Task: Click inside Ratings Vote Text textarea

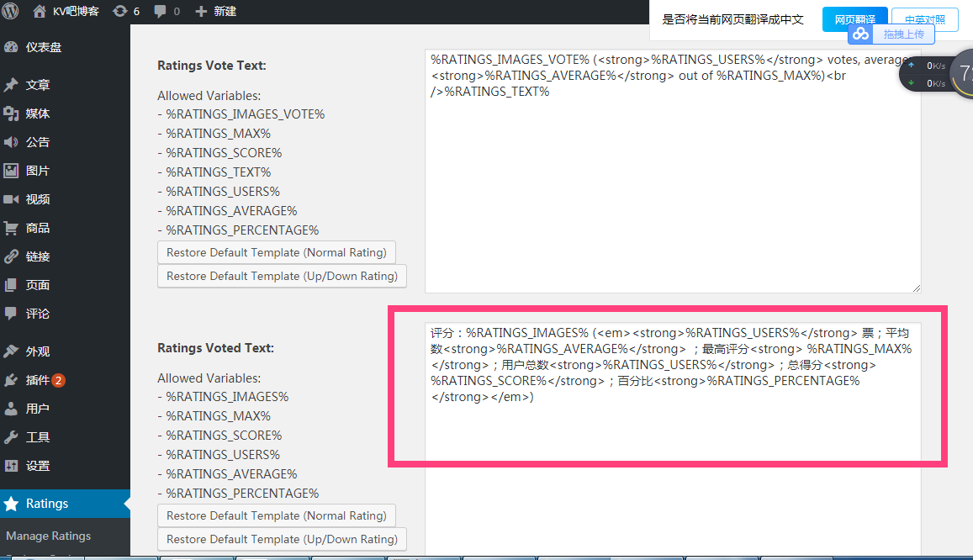Action: (x=673, y=172)
